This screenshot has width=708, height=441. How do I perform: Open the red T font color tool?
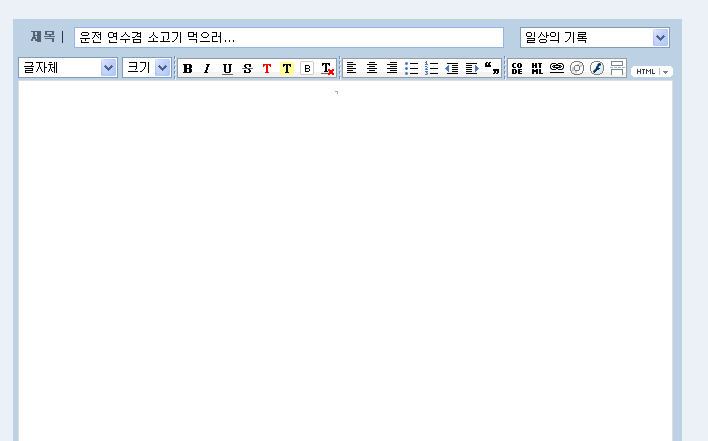point(267,69)
